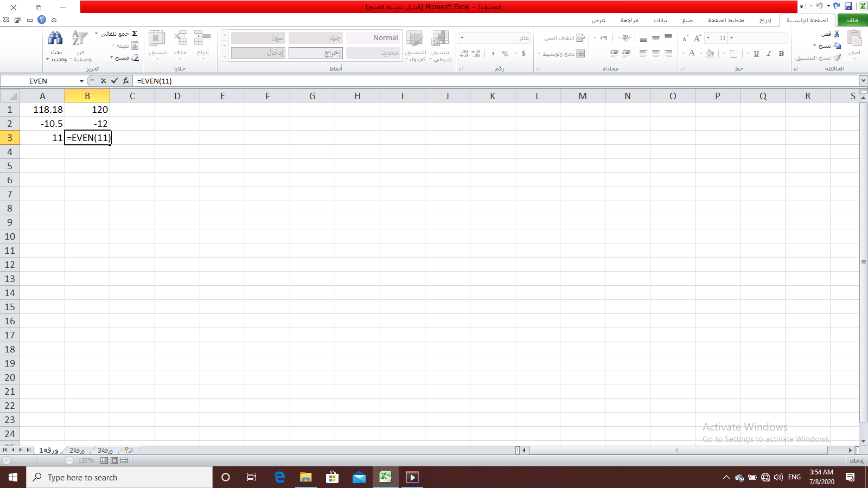Click the Accounting dollar format icon

(x=524, y=54)
